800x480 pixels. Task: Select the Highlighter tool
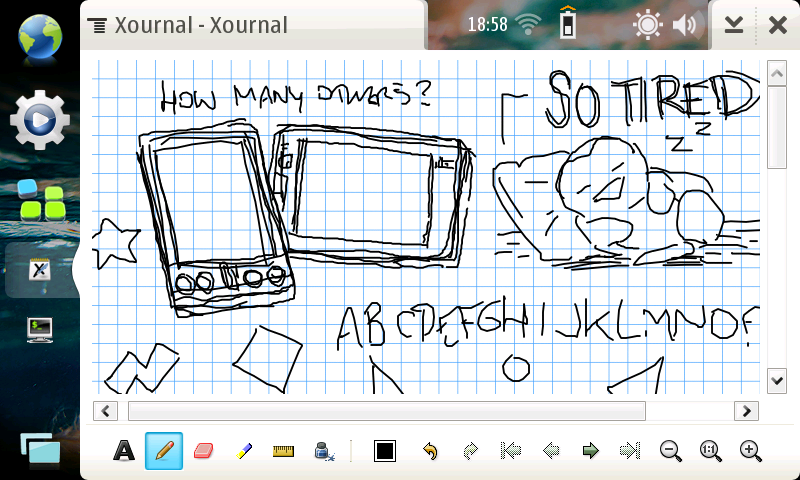click(x=243, y=451)
